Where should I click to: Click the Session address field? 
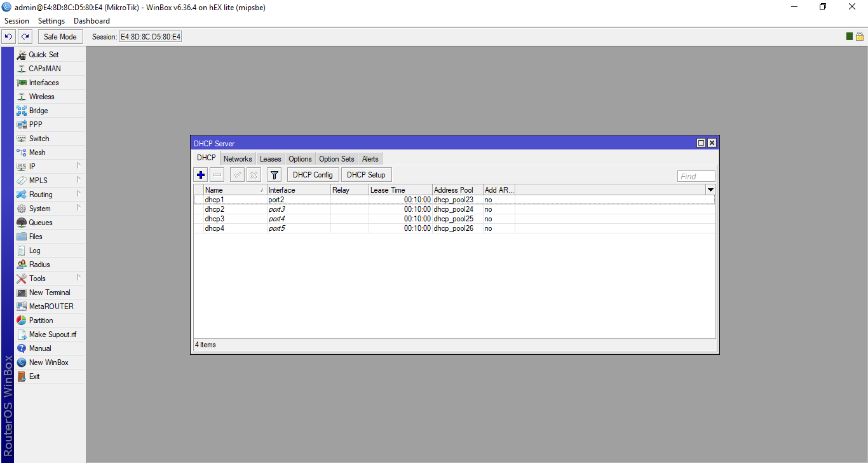point(151,37)
